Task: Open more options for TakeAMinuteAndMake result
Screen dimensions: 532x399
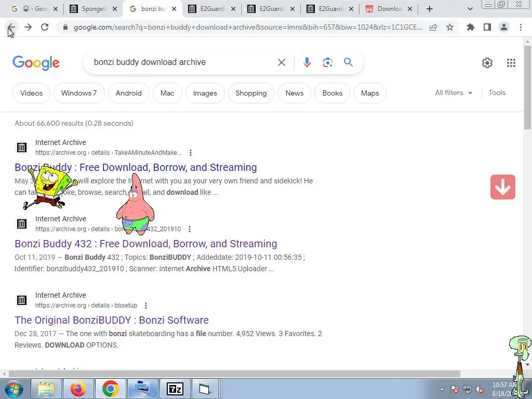Action: click(x=191, y=153)
